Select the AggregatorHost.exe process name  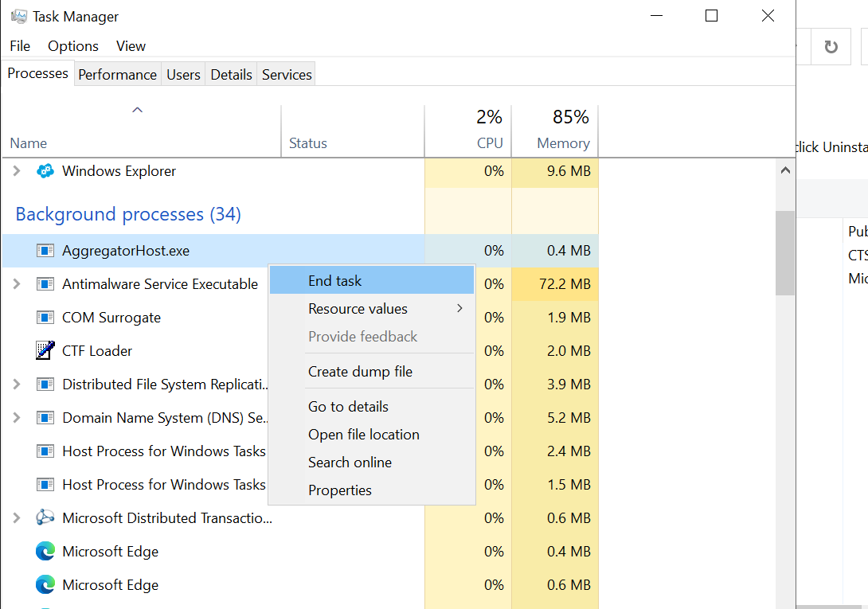coord(126,251)
